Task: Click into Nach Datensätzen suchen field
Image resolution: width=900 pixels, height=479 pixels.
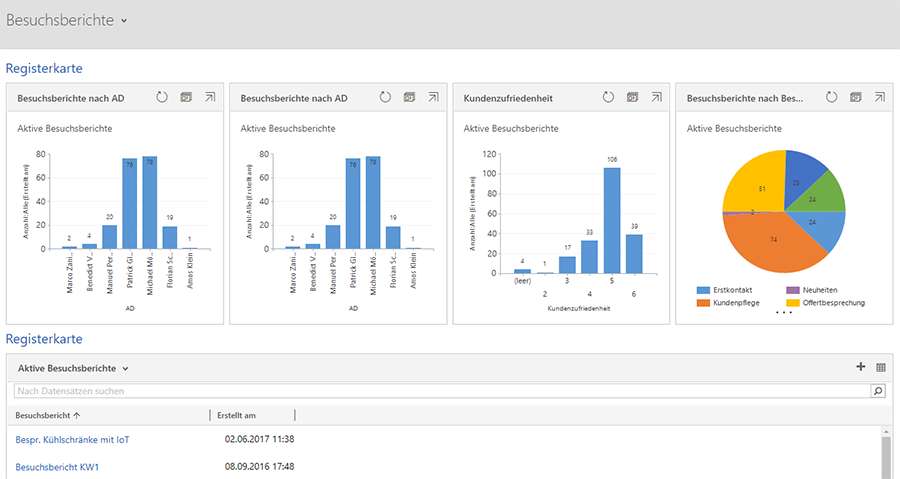Action: (x=440, y=391)
